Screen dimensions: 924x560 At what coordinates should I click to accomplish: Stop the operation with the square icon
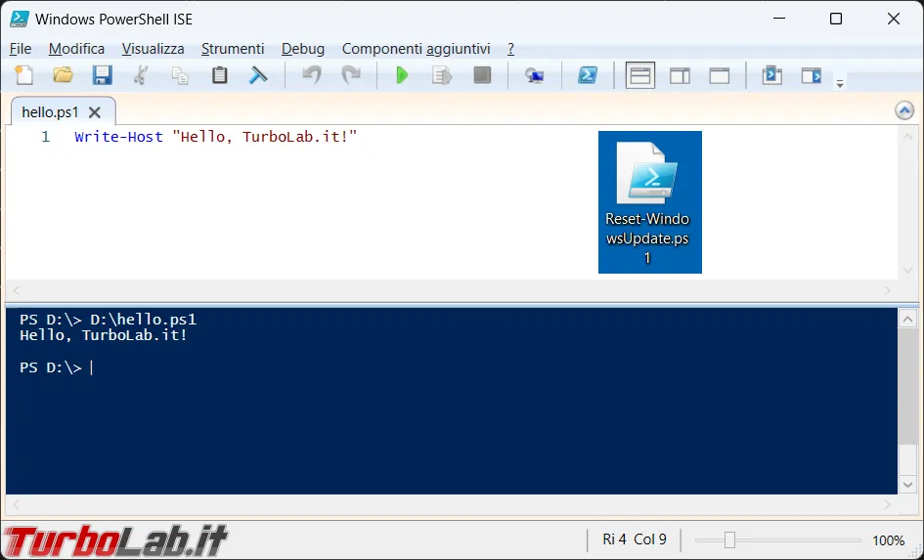482,75
